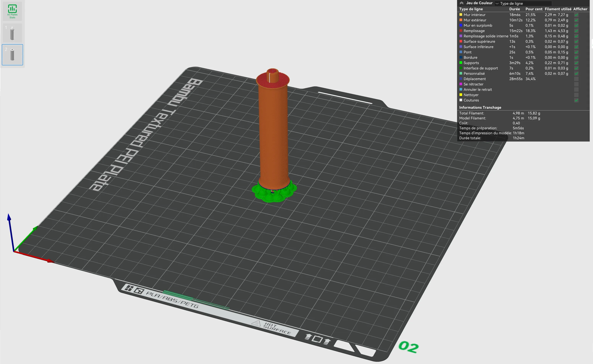Open the Type de ligne dropdown
Screen dimensions: 593x364
523,3
